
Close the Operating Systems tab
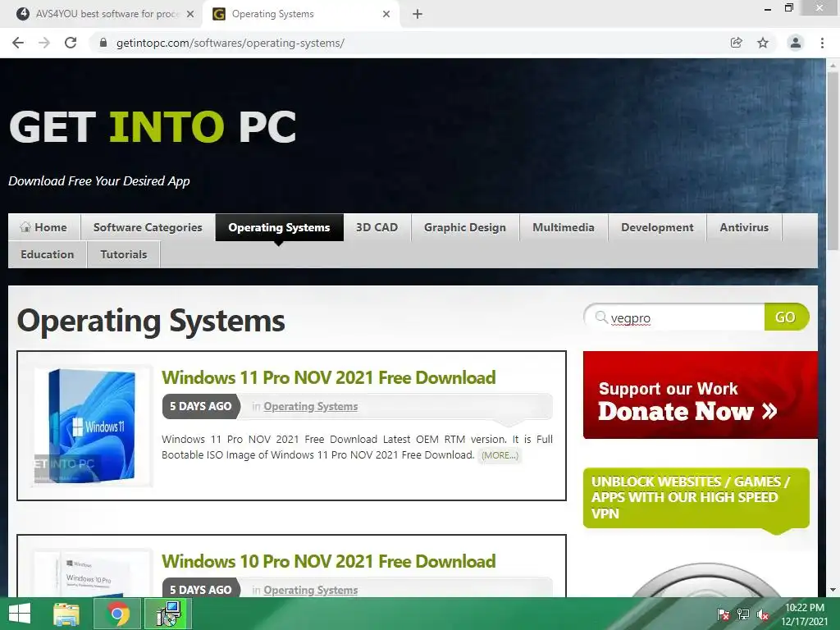tap(386, 14)
